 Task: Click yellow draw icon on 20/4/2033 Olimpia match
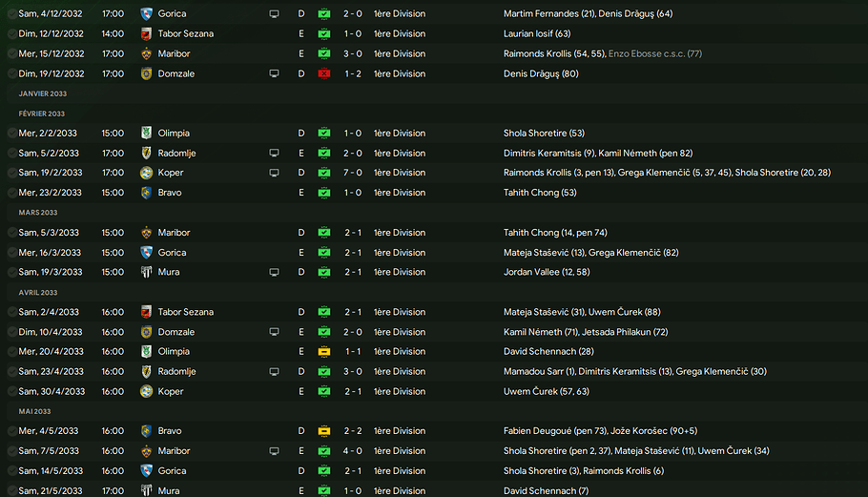(324, 352)
